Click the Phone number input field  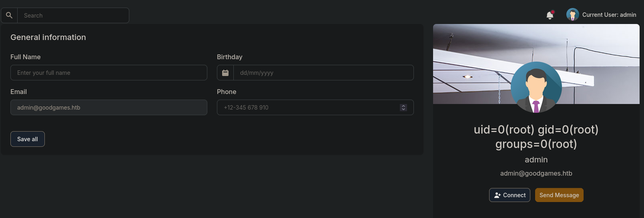[x=315, y=108]
